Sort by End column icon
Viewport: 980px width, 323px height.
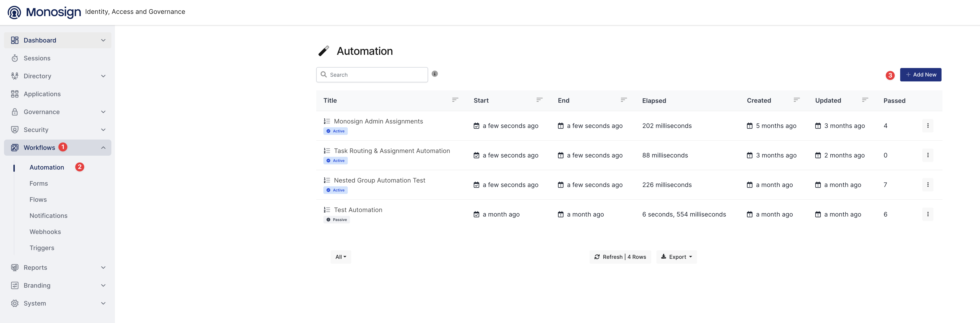point(624,100)
